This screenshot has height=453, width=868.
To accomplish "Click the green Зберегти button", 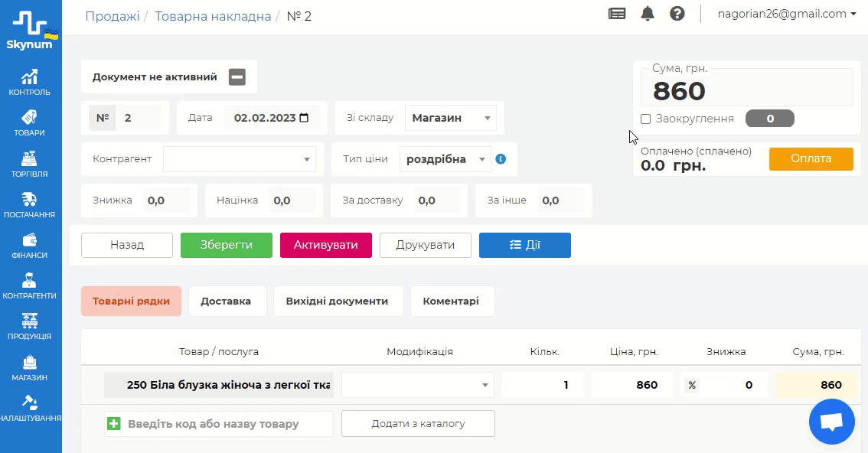I will [227, 245].
